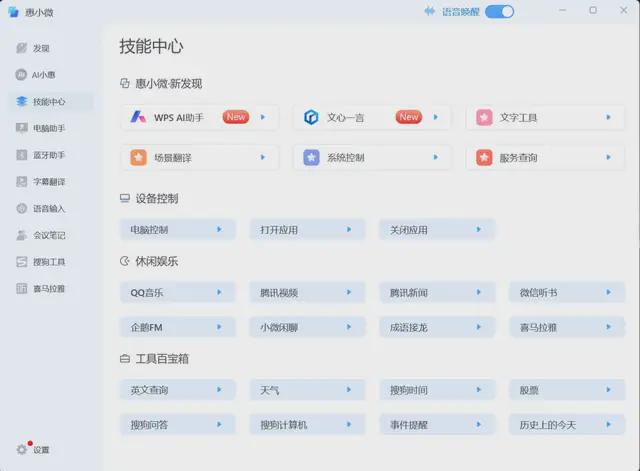
Task: Open the 英文查询 tool button
Action: (x=178, y=390)
